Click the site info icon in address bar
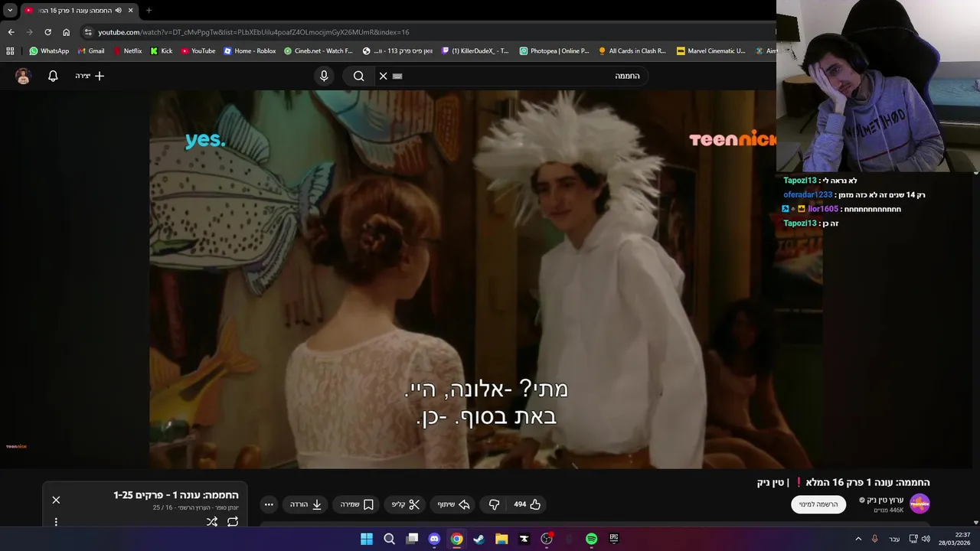This screenshot has height=551, width=980. 88,32
